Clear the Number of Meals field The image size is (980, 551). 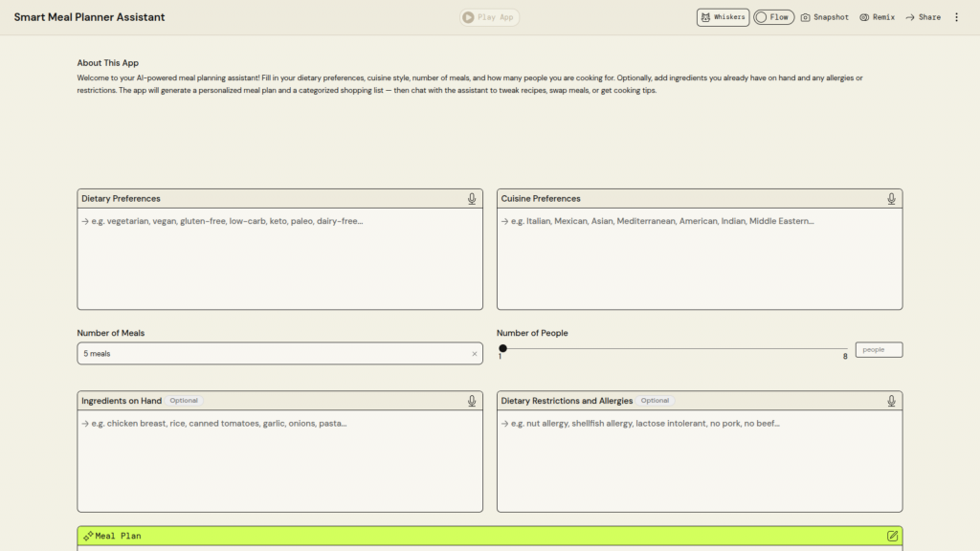point(474,354)
